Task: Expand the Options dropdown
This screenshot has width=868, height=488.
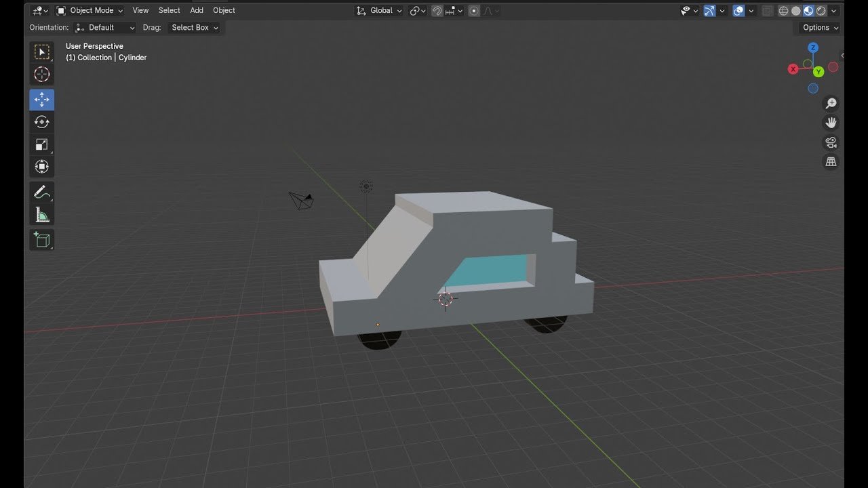Action: pyautogui.click(x=820, y=27)
